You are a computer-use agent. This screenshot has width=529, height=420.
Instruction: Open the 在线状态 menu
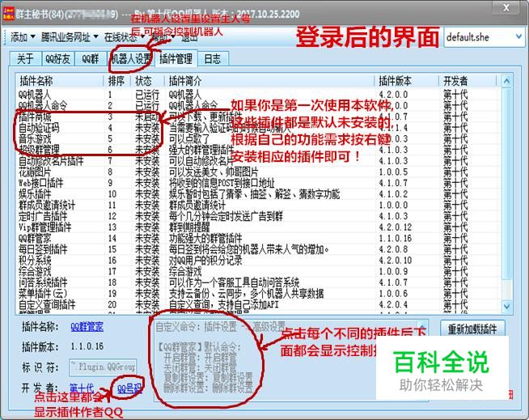(124, 37)
